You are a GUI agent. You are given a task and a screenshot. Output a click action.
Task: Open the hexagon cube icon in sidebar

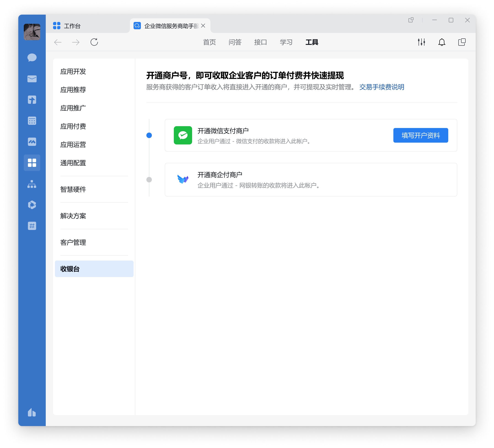tap(32, 205)
